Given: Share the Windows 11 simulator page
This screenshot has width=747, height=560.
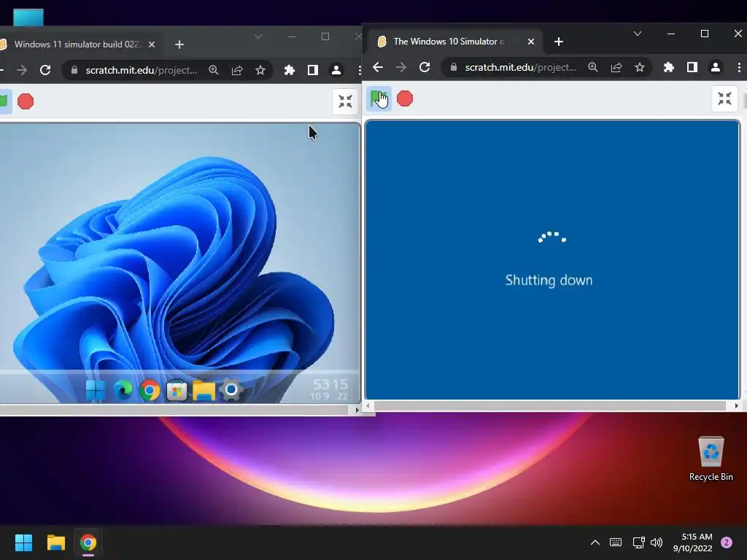Looking at the screenshot, I should pyautogui.click(x=237, y=70).
